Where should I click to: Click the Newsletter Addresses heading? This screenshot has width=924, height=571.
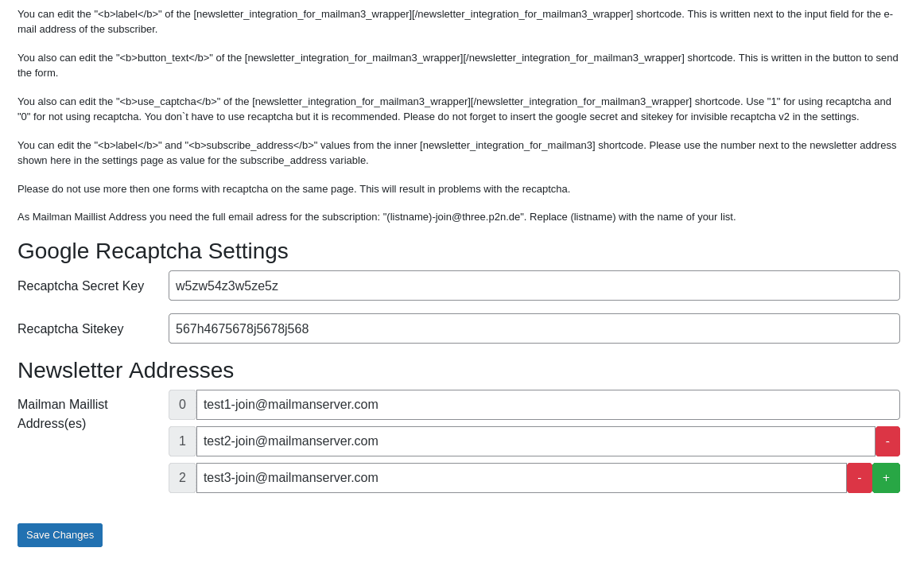(127, 371)
